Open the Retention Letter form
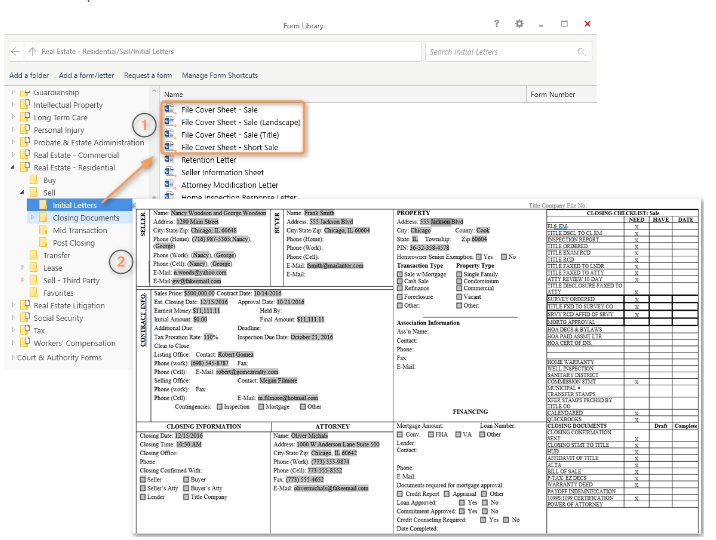The height and width of the screenshot is (540, 716). (209, 160)
